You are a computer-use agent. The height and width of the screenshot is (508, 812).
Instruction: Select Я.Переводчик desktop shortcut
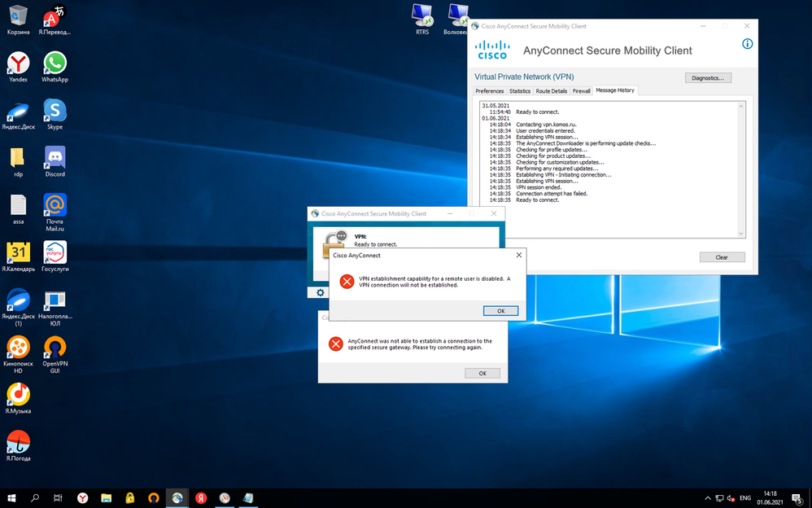point(55,20)
